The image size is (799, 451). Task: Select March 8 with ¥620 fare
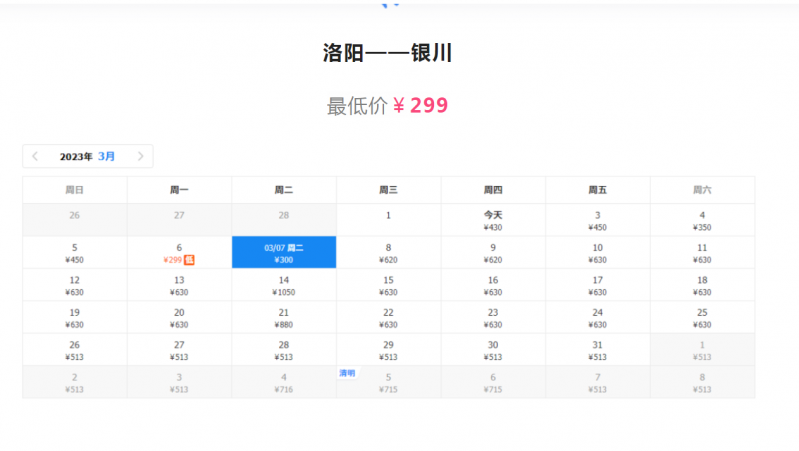click(389, 253)
